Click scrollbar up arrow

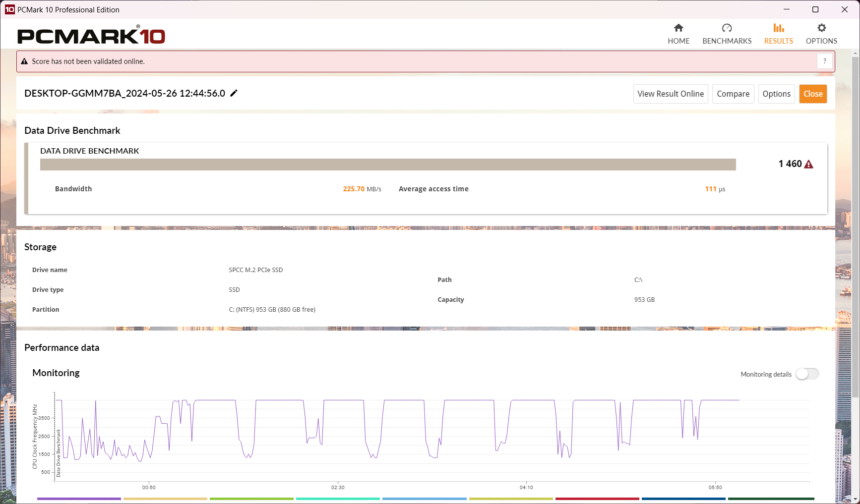(x=855, y=53)
